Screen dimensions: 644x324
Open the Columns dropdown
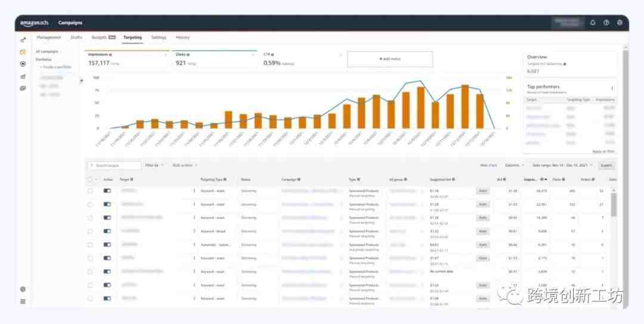(x=515, y=166)
